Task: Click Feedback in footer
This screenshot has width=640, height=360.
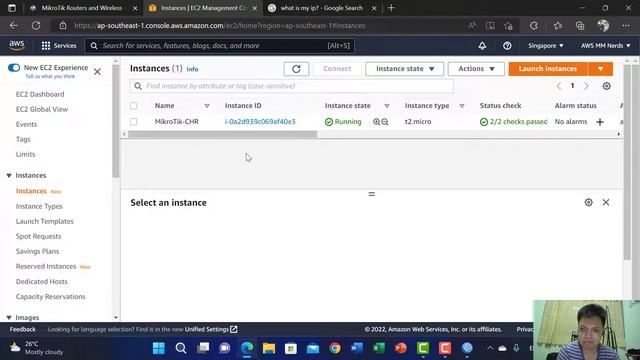Action: click(x=22, y=329)
